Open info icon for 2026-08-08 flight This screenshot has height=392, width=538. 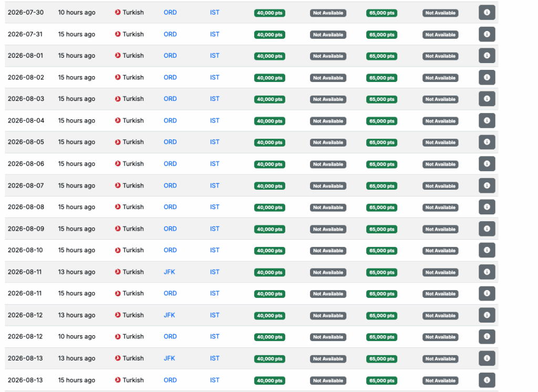487,207
